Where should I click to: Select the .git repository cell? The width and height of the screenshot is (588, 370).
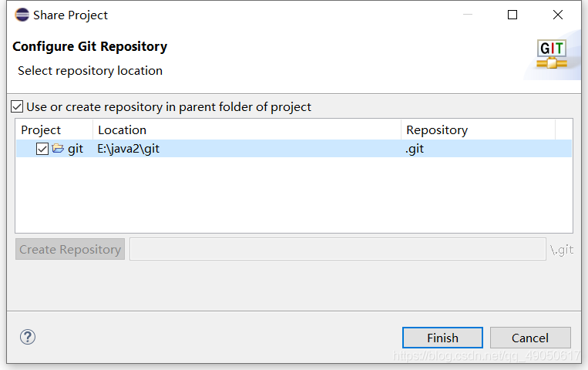tap(415, 149)
